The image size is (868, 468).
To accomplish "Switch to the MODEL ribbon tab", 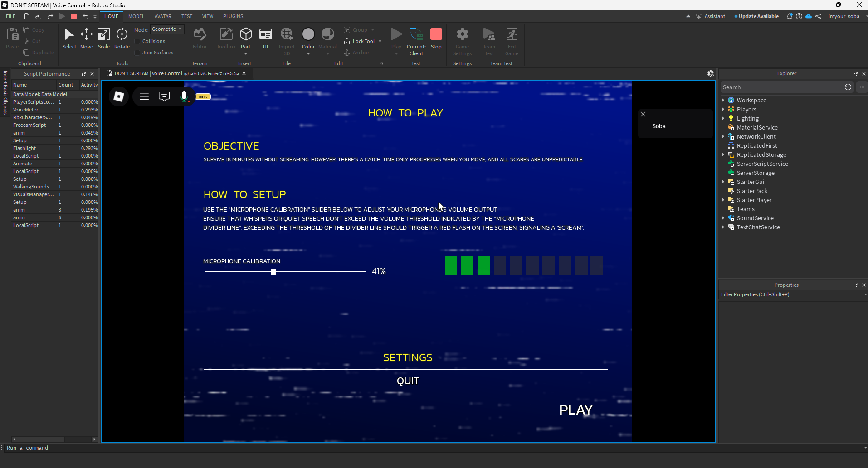I will tap(136, 16).
